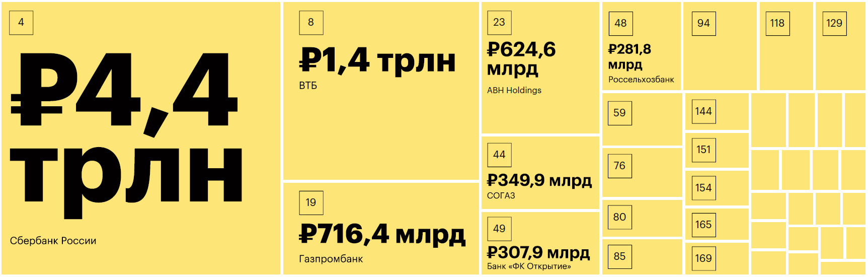Click the rank 8 badge above ВТБ

311,23
